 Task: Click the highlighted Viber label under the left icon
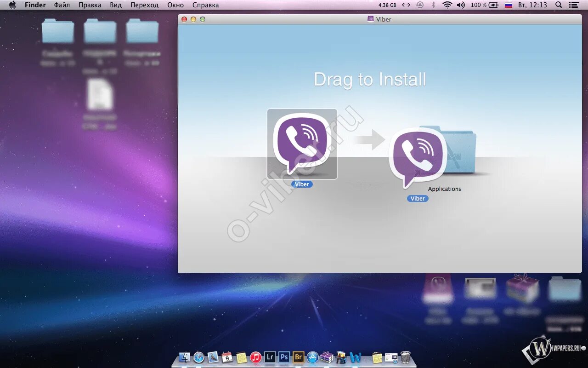tap(302, 184)
